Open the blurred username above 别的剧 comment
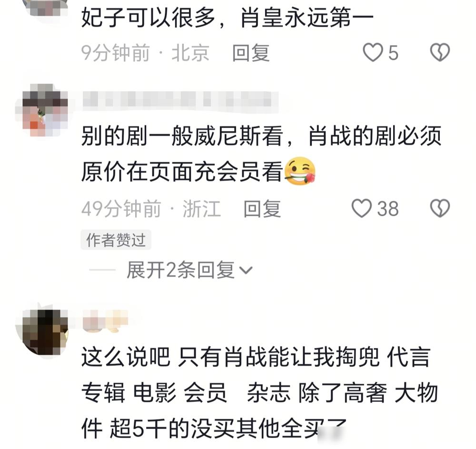476x449 pixels. click(180, 100)
